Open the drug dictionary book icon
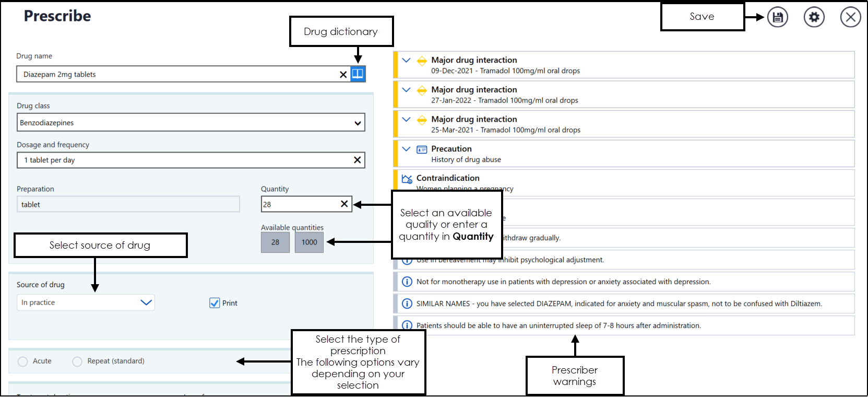Image resolution: width=868 pixels, height=397 pixels. (x=358, y=74)
